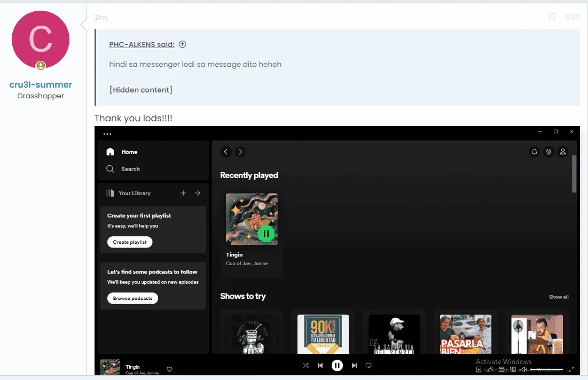Viewport: 588px width, 380px height.
Task: Enter full screen with the expand icon
Action: tap(571, 369)
